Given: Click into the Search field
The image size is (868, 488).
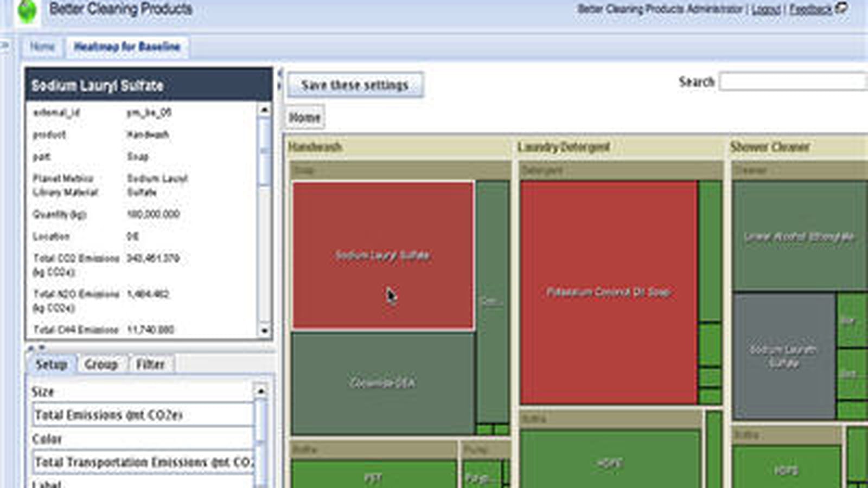Looking at the screenshot, I should (x=793, y=82).
